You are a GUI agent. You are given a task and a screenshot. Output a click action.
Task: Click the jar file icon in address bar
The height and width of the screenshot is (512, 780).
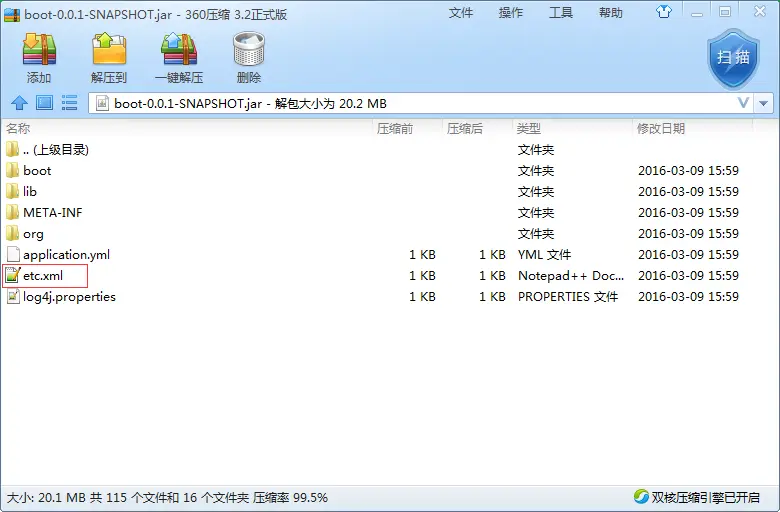coord(102,103)
